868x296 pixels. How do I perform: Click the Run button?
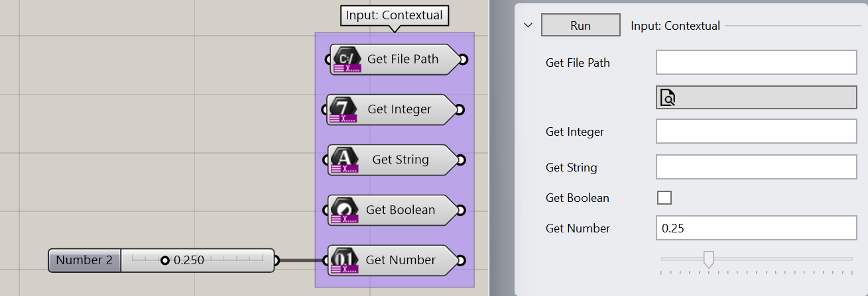581,26
